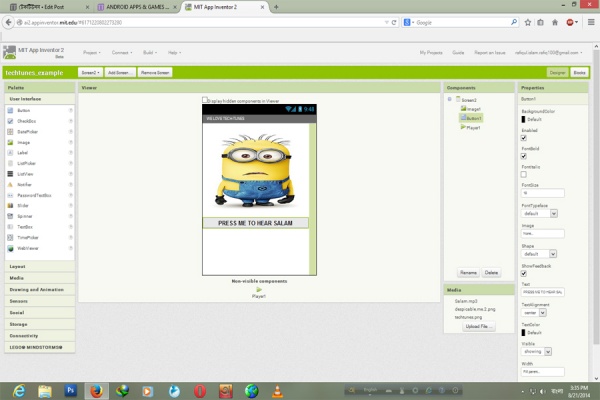Click the BackgroundColor black swatch
The width and height of the screenshot is (600, 400).
(524, 119)
